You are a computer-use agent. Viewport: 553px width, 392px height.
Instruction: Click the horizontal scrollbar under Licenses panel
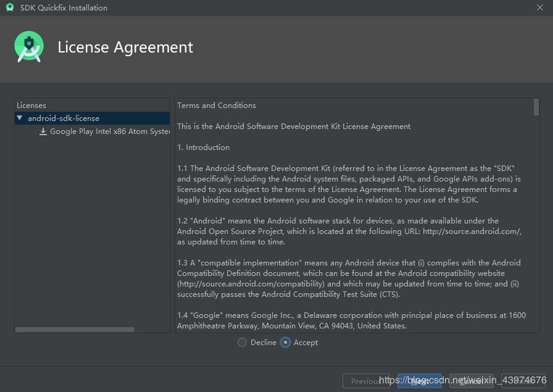coord(74,329)
